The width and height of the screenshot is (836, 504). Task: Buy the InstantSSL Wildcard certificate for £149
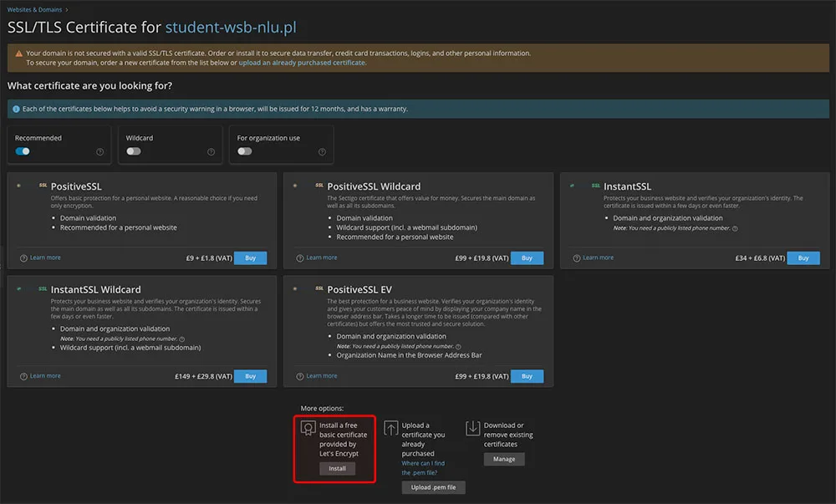pos(251,376)
